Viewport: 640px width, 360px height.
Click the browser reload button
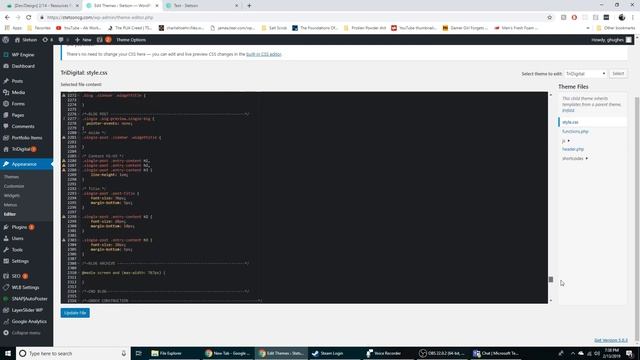29,18
